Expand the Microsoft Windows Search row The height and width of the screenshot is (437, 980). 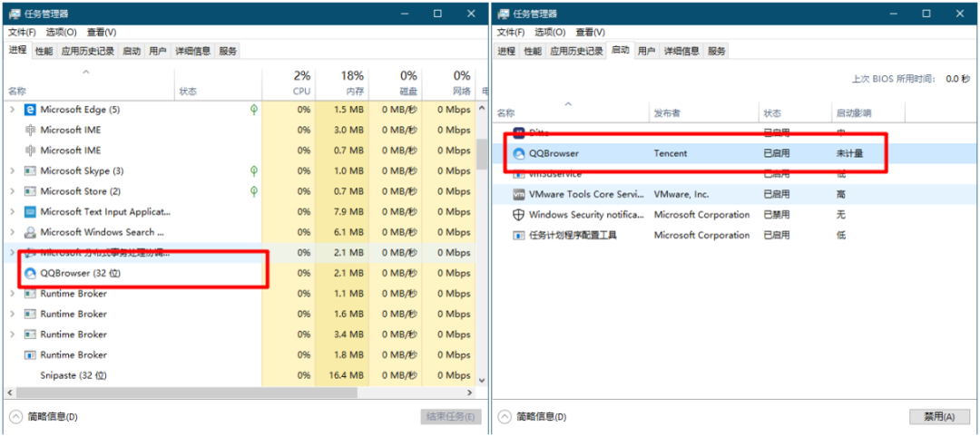[x=12, y=232]
